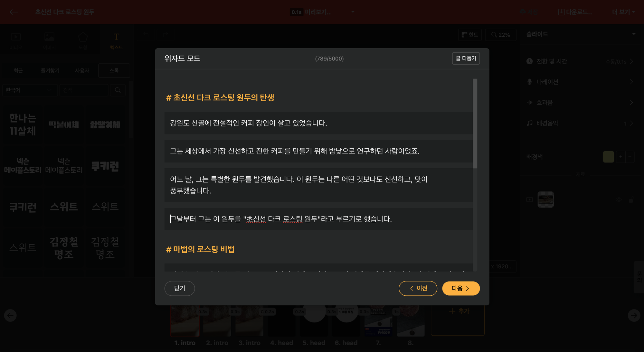Click the video type icon in material row
The image size is (644, 352).
[530, 199]
